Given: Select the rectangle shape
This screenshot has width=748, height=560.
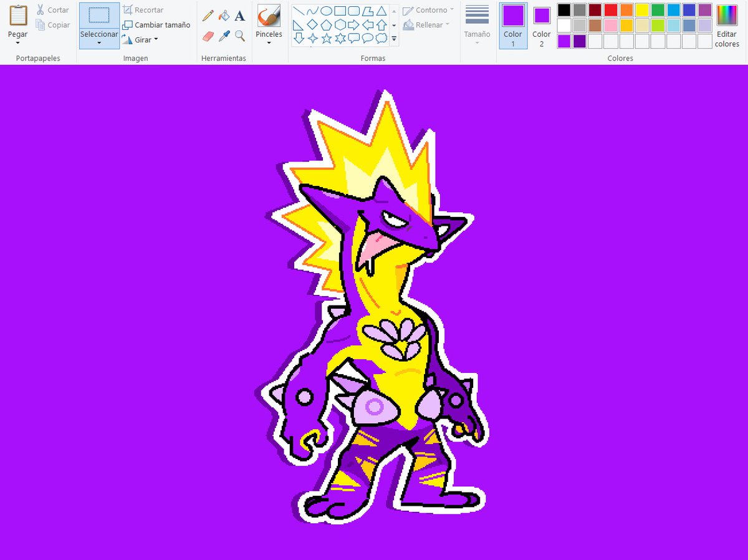Looking at the screenshot, I should click(340, 11).
